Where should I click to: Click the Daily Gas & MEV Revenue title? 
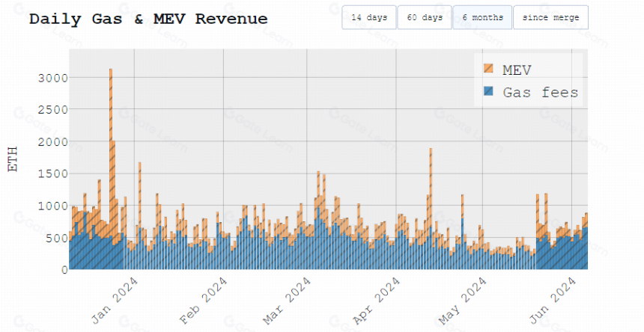coord(148,19)
